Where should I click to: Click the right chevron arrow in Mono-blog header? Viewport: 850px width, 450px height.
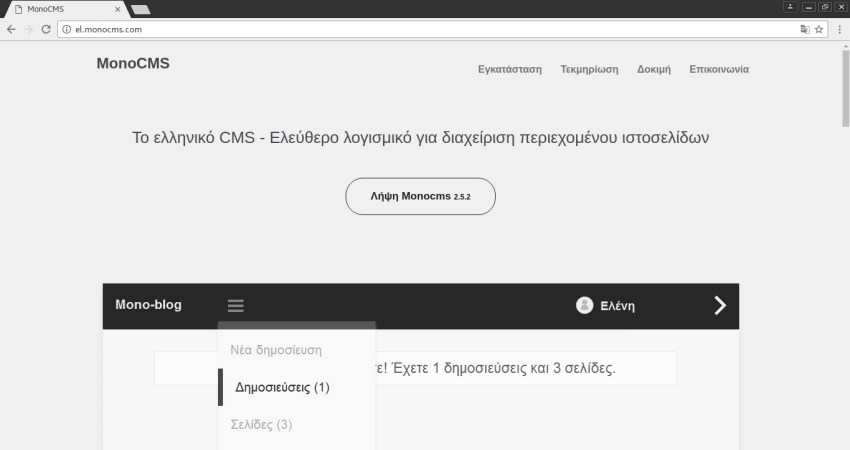[x=720, y=306]
